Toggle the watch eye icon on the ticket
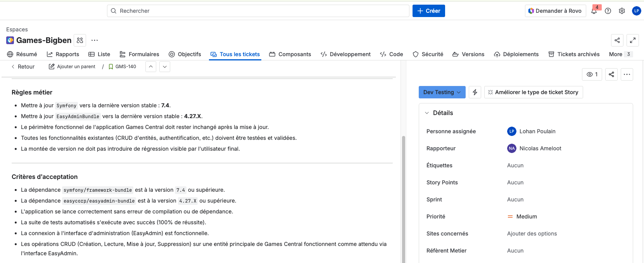This screenshot has width=644, height=263. [x=592, y=74]
